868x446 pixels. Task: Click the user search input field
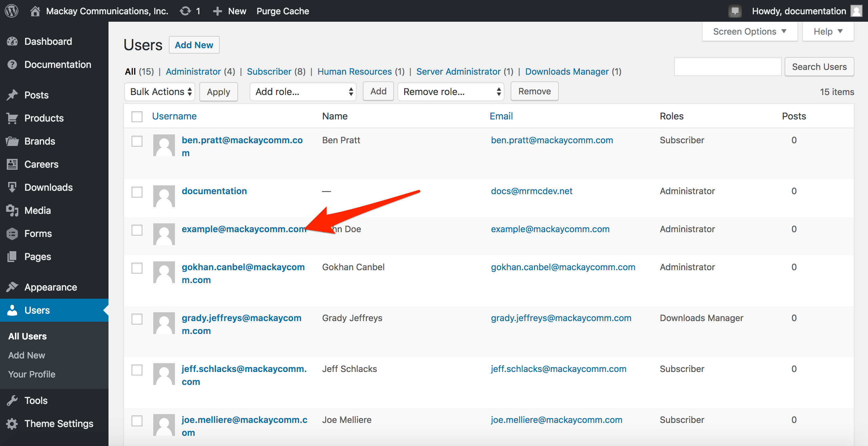[728, 67]
